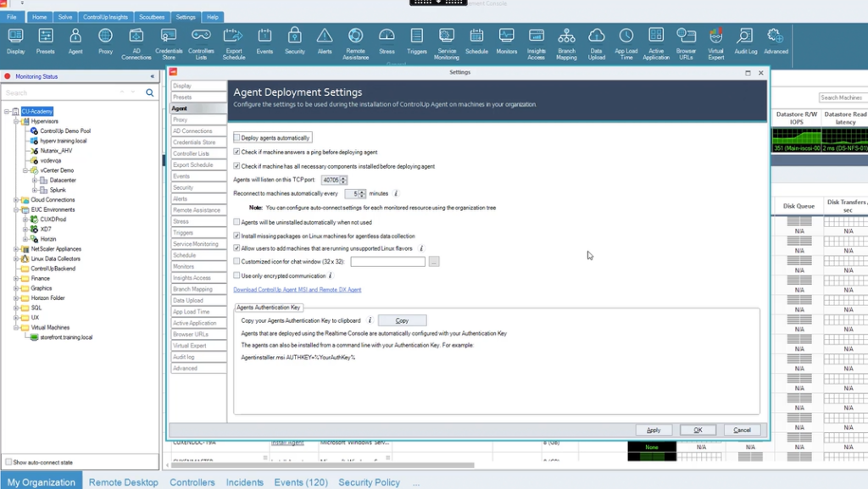
Task: Open Export Schedule ribbon icon
Action: 234,44
